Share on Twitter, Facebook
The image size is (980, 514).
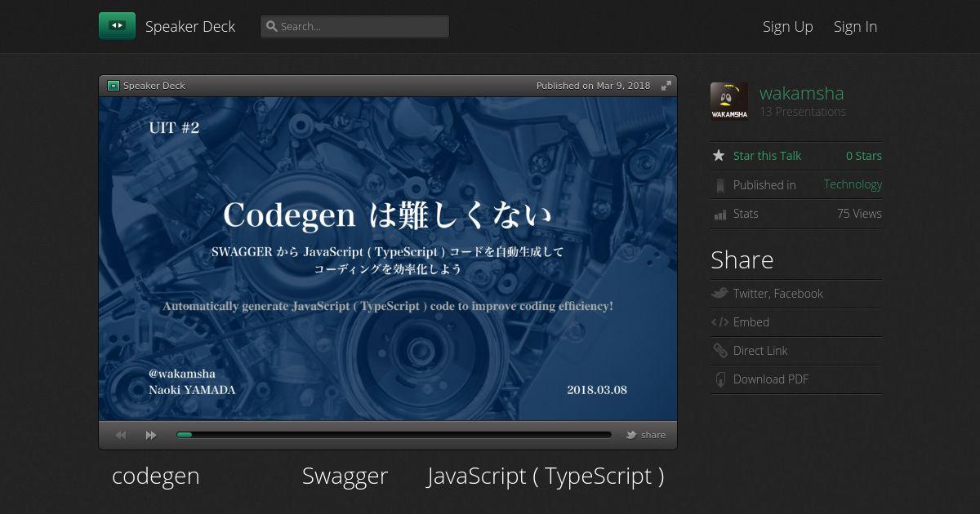coord(777,294)
